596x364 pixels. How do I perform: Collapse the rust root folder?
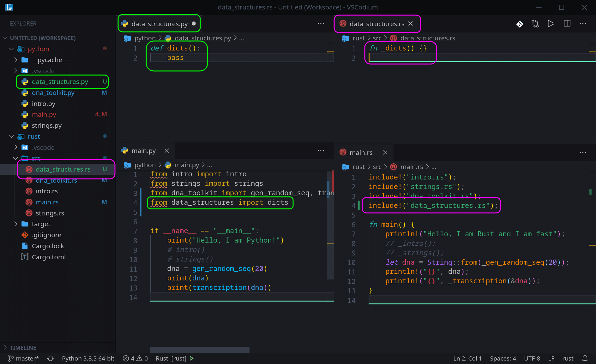tap(33, 137)
